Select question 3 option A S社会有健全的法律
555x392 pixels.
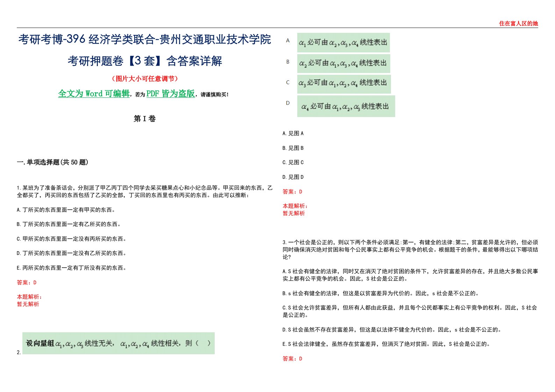click(x=410, y=275)
